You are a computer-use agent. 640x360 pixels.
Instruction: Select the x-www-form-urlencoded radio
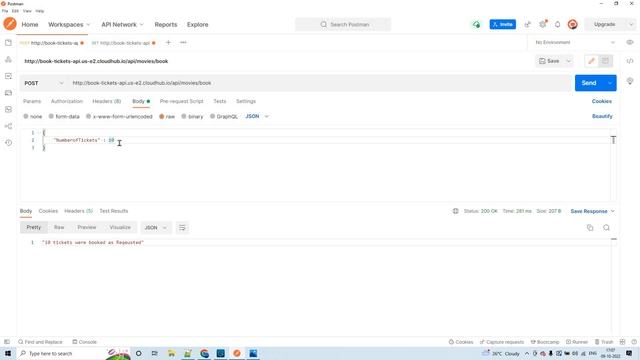coord(88,116)
